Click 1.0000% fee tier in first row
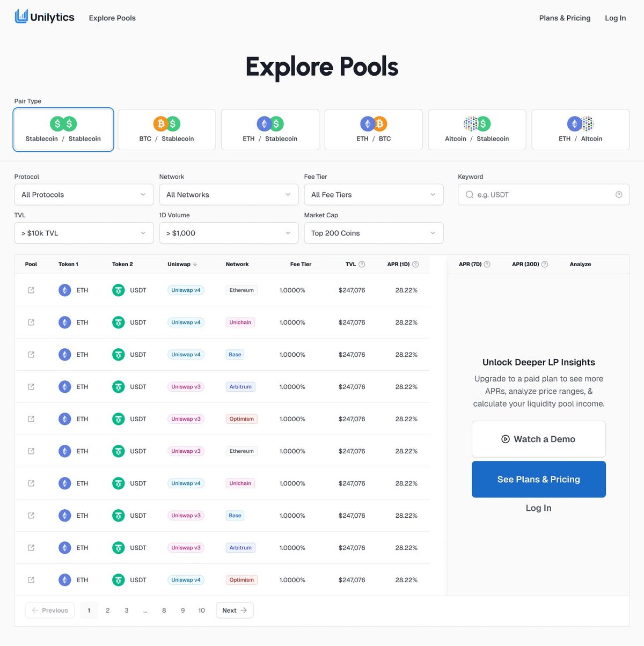The width and height of the screenshot is (644, 646). click(x=292, y=290)
